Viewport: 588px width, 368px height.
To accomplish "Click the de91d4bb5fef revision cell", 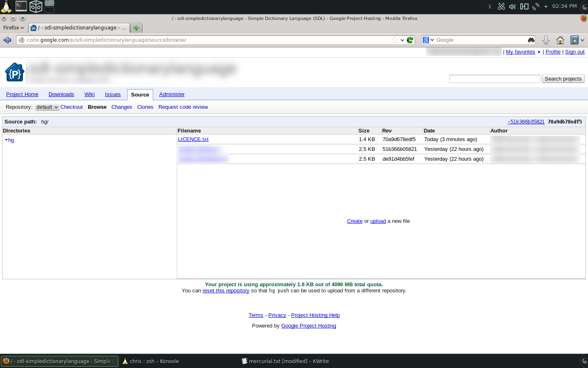I will 399,159.
